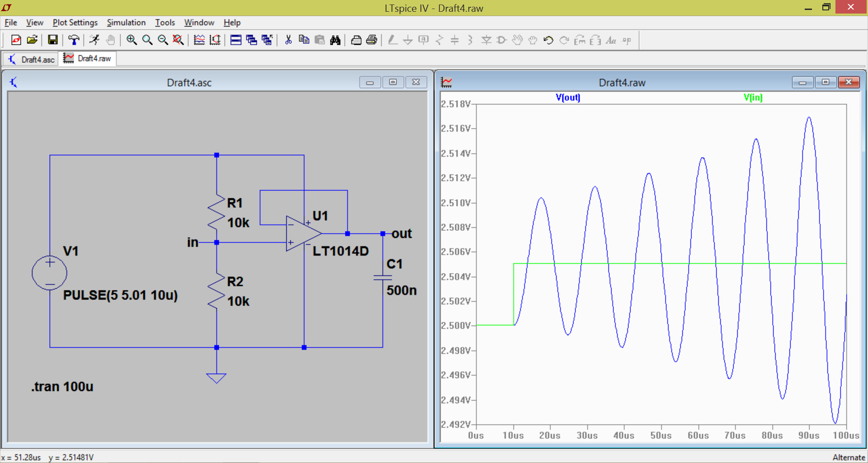
Task: Open the File menu
Action: pyautogui.click(x=11, y=23)
